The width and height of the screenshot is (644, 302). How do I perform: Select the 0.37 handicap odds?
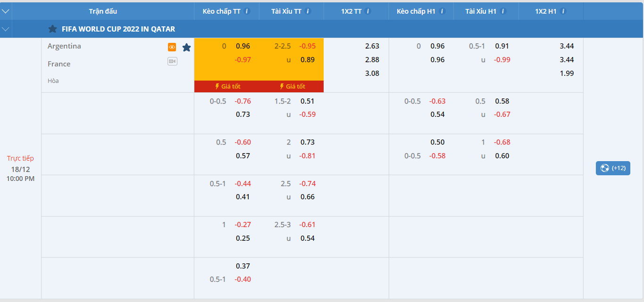coord(243,266)
